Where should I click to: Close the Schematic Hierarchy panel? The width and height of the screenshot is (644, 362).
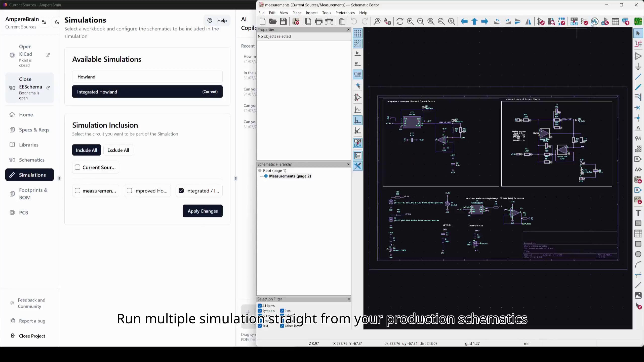coord(348,164)
